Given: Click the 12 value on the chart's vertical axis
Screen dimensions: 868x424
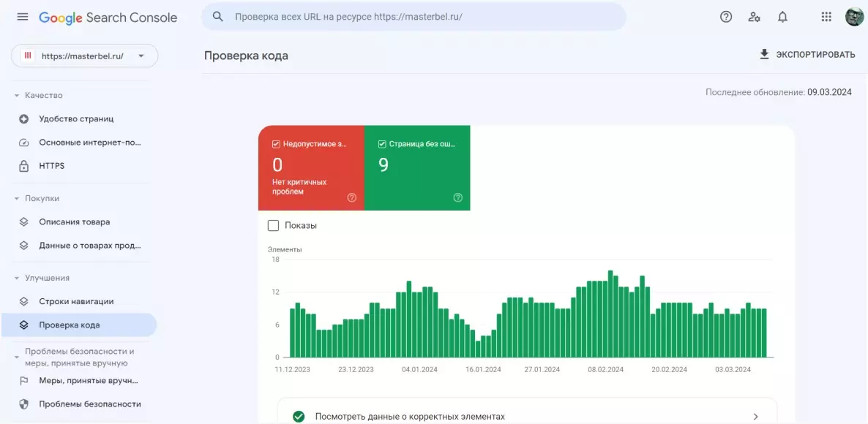Looking at the screenshot, I should click(275, 292).
